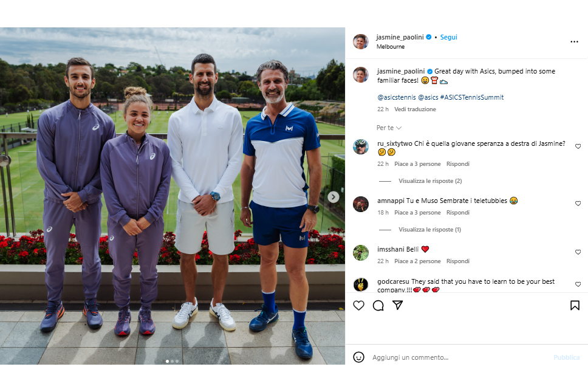Open the three-dot more options menu
This screenshot has height=392, width=588.
point(574,42)
